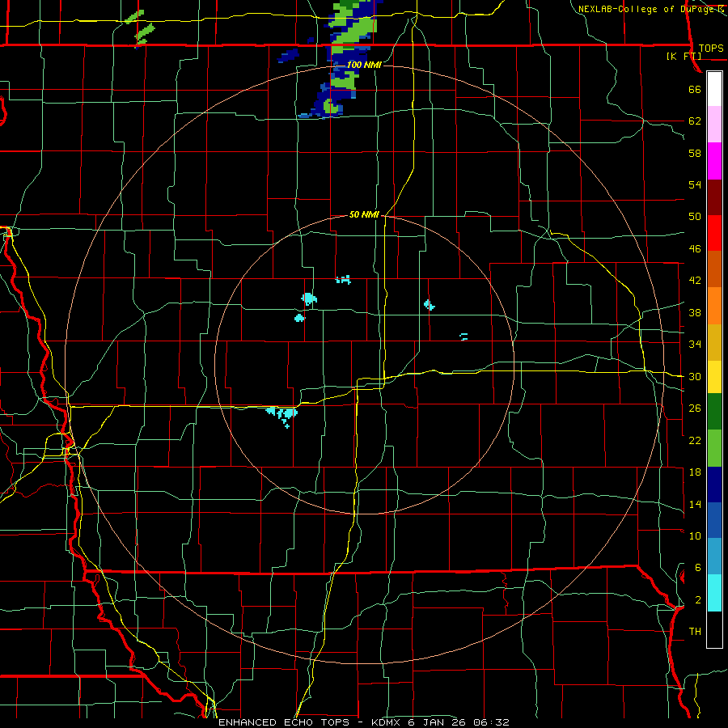Click the 26 scale value
Screen dimensions: 728x728
(695, 408)
